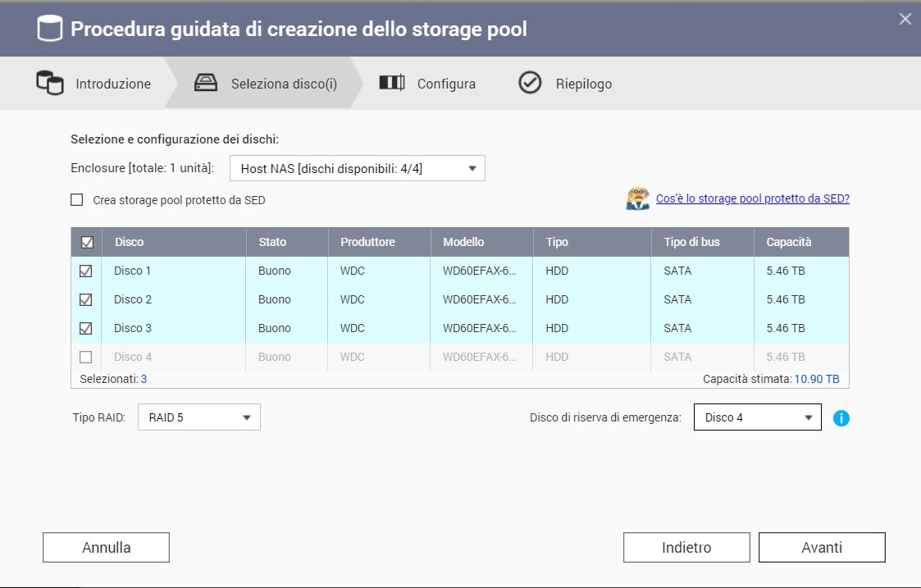Open link Cos'è lo storage pool protetto da SED?
The image size is (921, 588).
click(752, 198)
